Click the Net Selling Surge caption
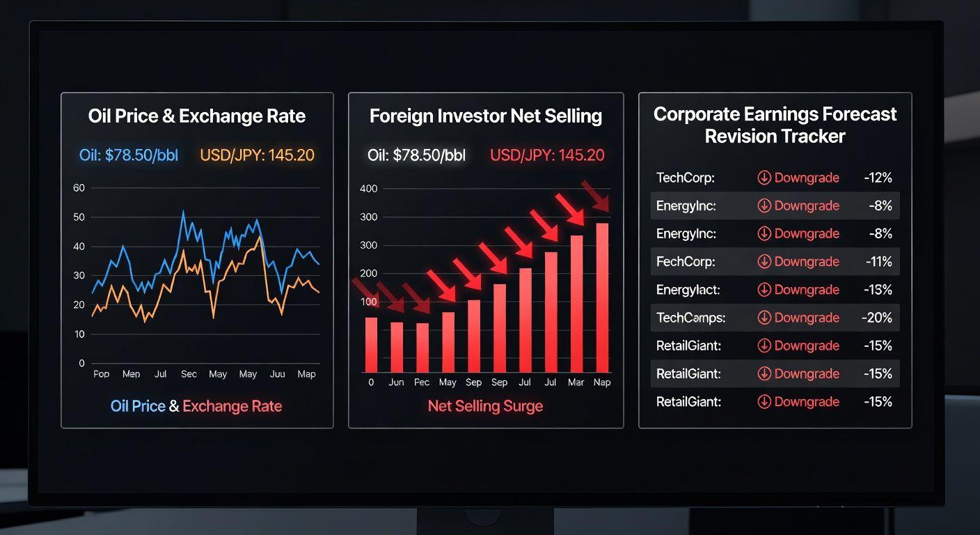This screenshot has height=535, width=980. coord(485,406)
